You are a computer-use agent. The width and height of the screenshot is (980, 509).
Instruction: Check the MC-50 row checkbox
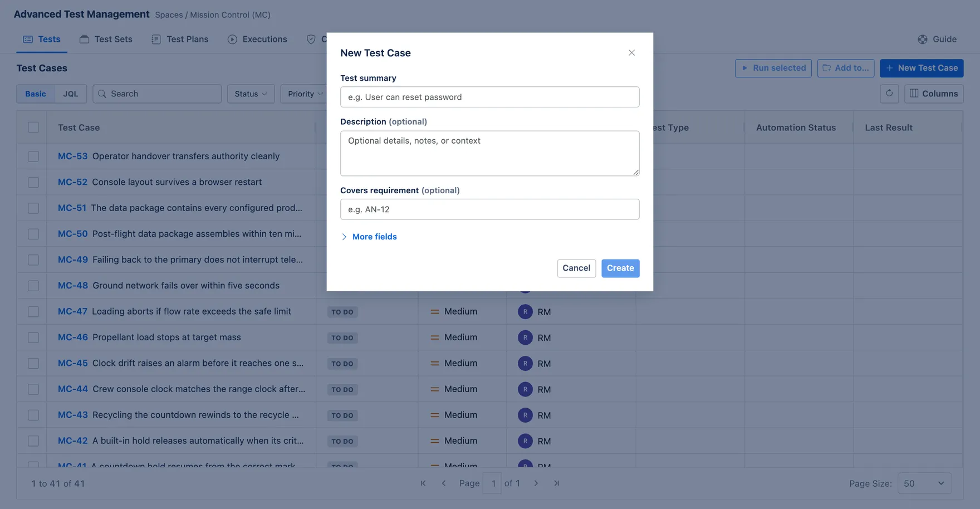point(33,234)
